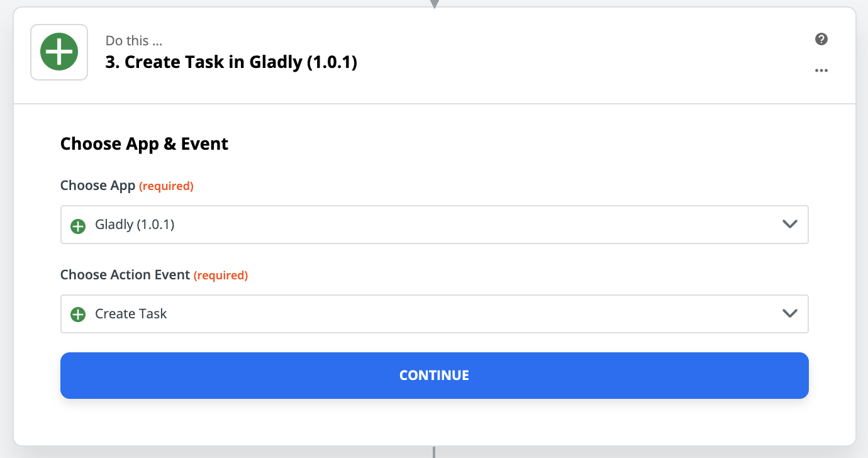
Task: Click the 'Choose Action Event' field label
Action: pyautogui.click(x=125, y=275)
